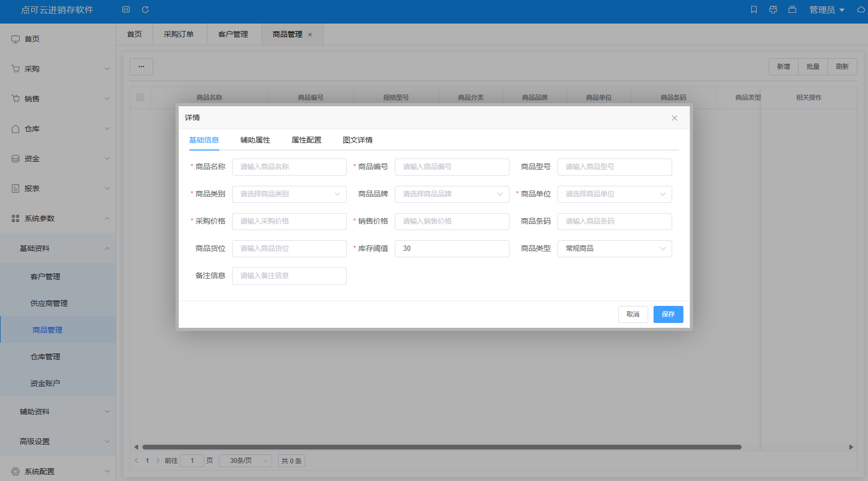Click the refresh icon in the top bar
Image resolution: width=868 pixels, height=481 pixels.
[145, 10]
